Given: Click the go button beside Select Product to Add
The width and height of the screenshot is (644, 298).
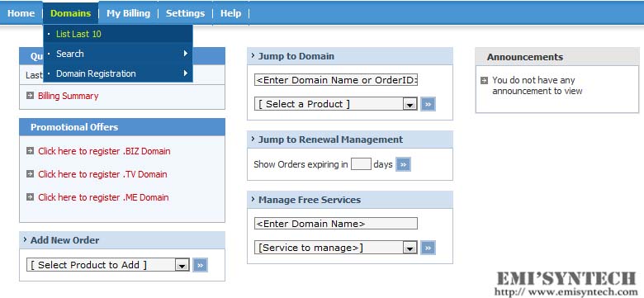Looking at the screenshot, I should click(201, 265).
